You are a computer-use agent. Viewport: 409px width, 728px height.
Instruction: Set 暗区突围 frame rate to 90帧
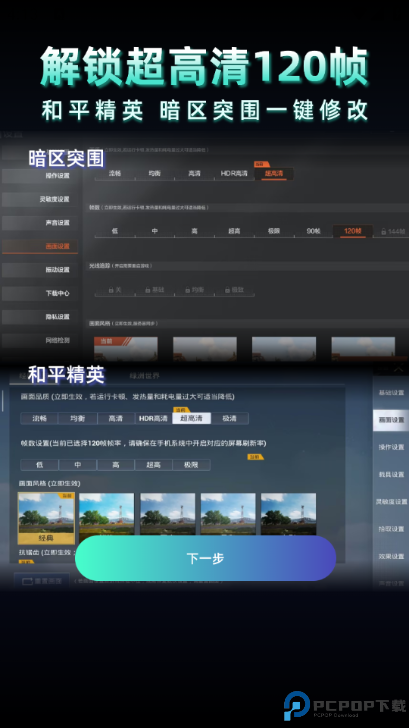pos(313,231)
